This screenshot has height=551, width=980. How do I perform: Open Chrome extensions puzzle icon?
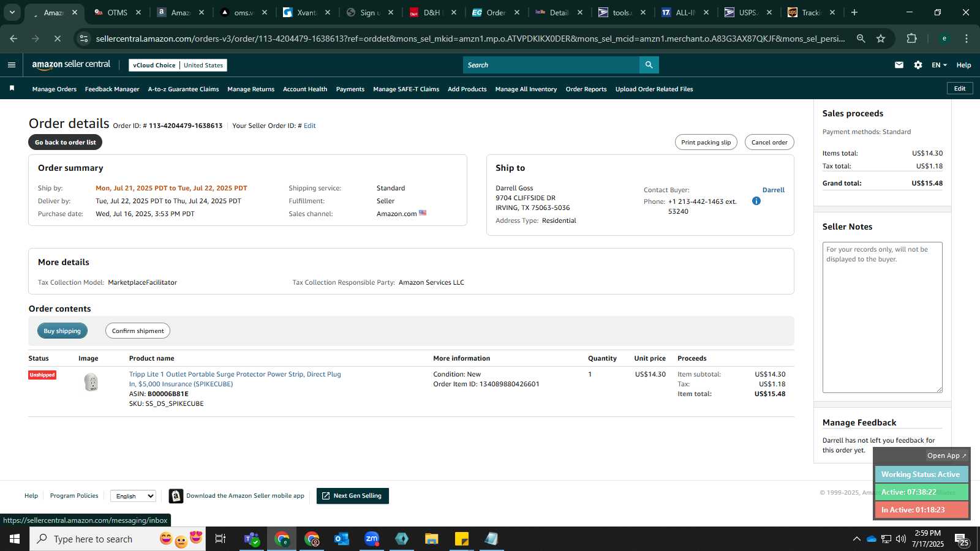coord(911,39)
